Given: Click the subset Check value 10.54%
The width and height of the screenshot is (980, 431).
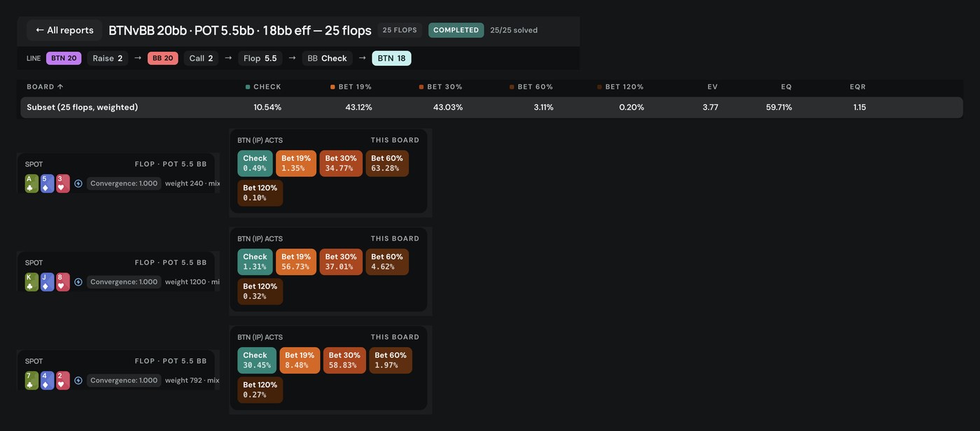Looking at the screenshot, I should click(267, 107).
